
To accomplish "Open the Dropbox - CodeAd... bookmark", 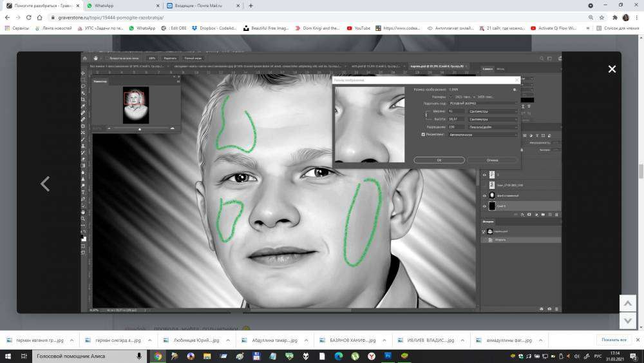I will 214,28.
